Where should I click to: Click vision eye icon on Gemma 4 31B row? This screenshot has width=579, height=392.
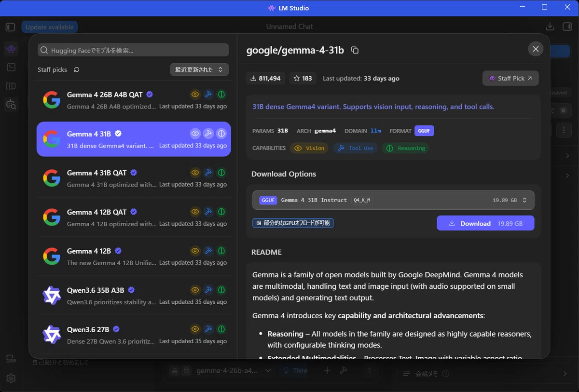(x=195, y=134)
